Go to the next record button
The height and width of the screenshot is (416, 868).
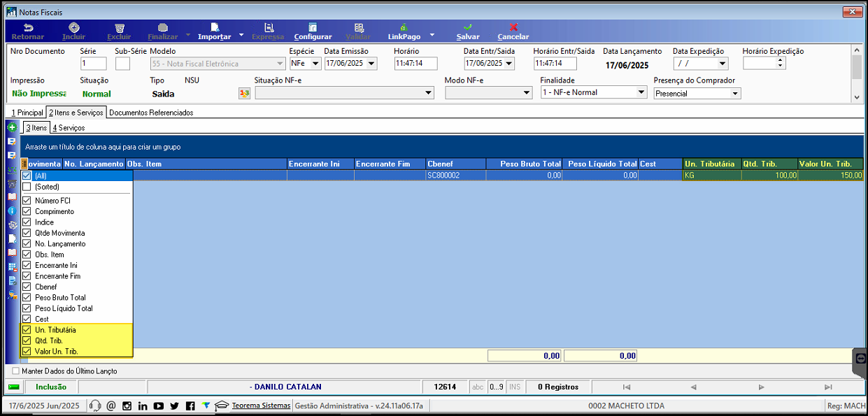[760, 387]
